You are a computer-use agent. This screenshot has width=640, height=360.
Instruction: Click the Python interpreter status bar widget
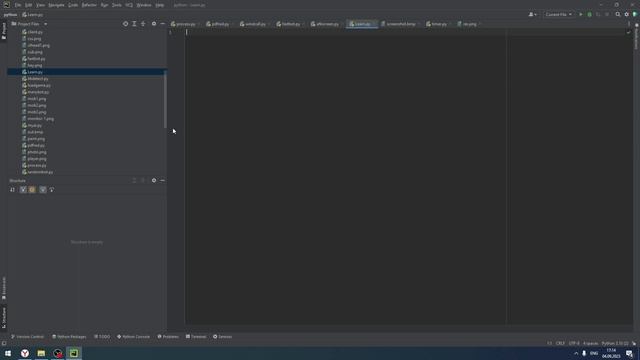click(615, 343)
